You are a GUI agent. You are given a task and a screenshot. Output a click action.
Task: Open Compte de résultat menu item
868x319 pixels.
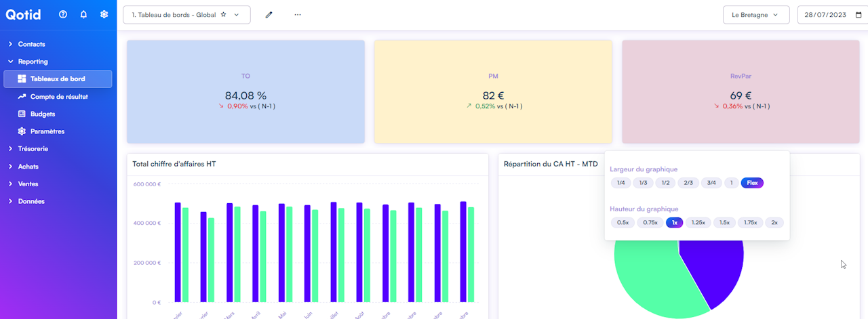coord(58,97)
